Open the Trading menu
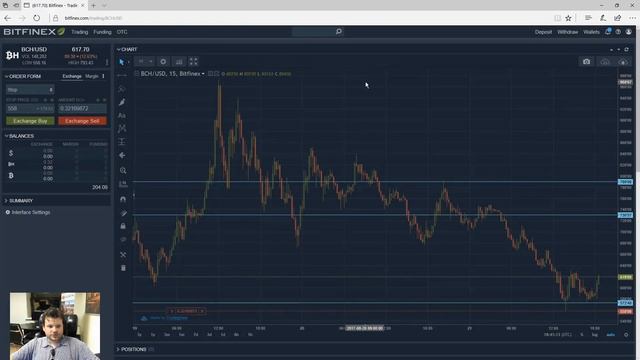This screenshot has height=360, width=640. [80, 32]
